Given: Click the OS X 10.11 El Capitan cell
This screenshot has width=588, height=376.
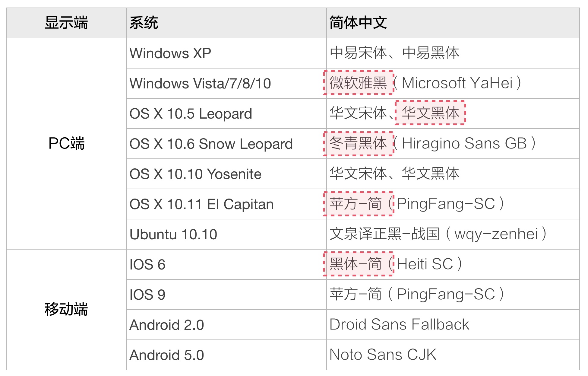Looking at the screenshot, I should [201, 204].
